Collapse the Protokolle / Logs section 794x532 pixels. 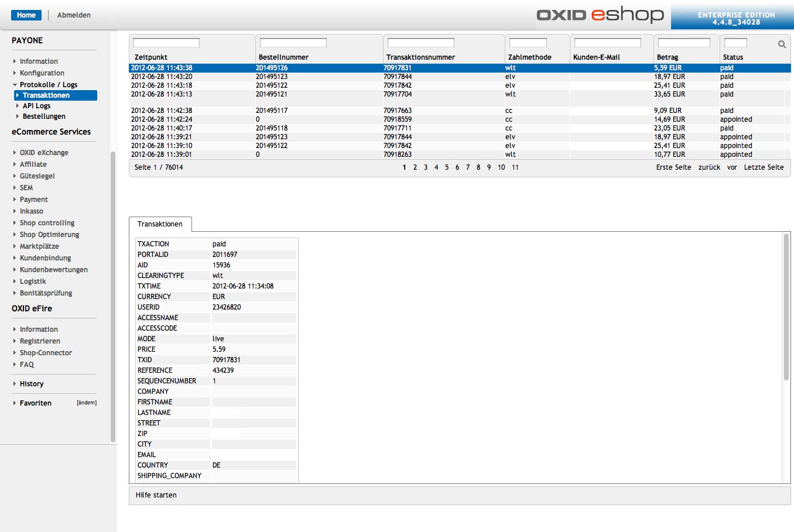15,85
